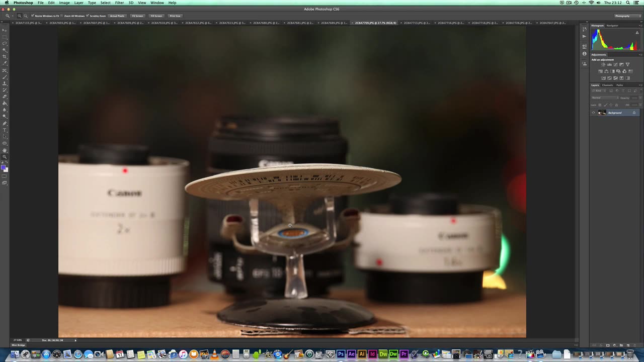Click the Fill Screen button
644x362 pixels.
coord(156,16)
